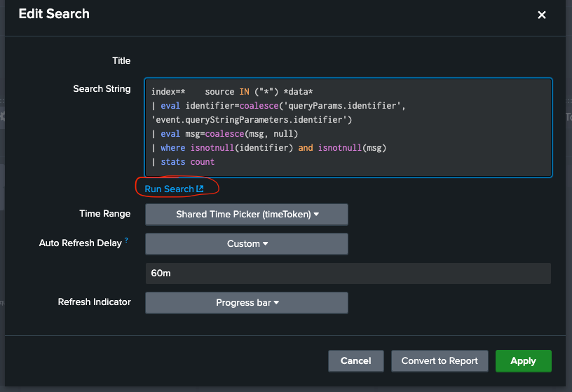Click the caret arrow next to Custom
Viewport: 572px width, 392px height.
[266, 244]
